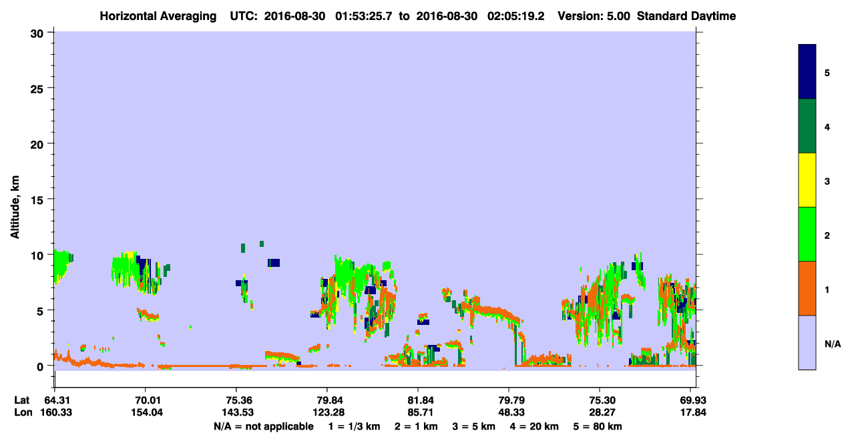Click the '4 = 20 km' legend text

(x=534, y=426)
